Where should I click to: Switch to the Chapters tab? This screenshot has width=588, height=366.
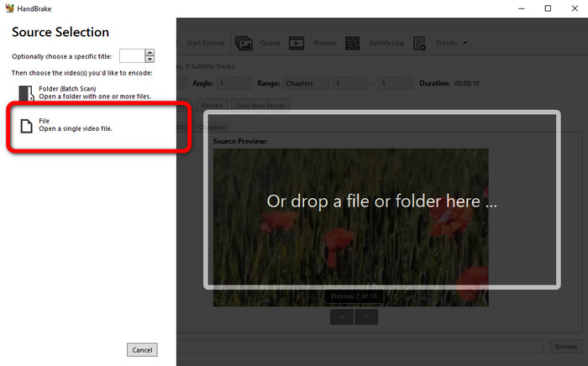213,128
